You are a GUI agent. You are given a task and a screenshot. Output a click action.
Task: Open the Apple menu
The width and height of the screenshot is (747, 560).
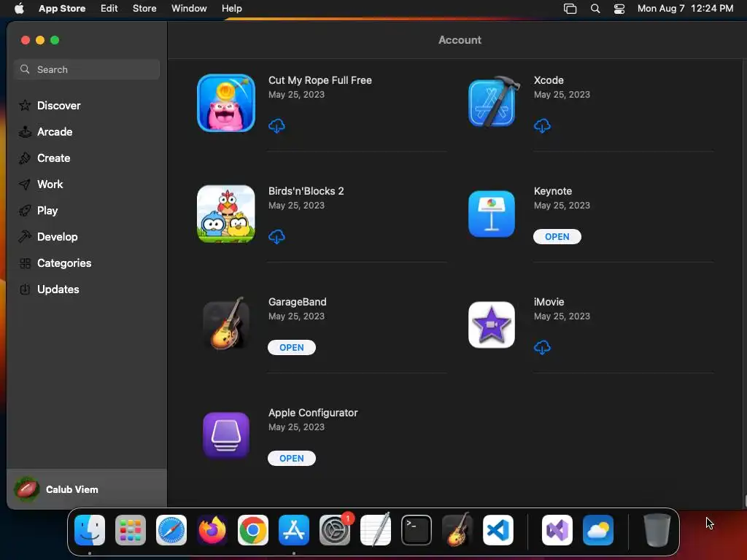19,8
